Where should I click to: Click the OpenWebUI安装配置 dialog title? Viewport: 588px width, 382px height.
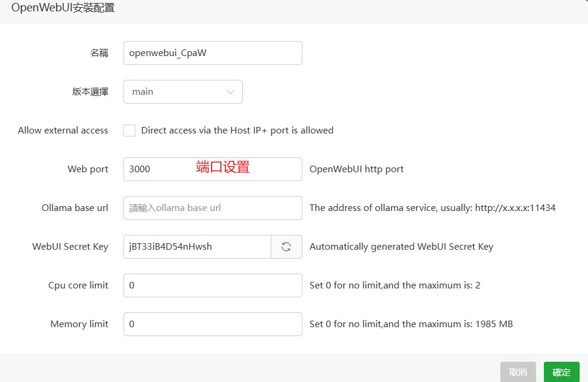click(63, 8)
